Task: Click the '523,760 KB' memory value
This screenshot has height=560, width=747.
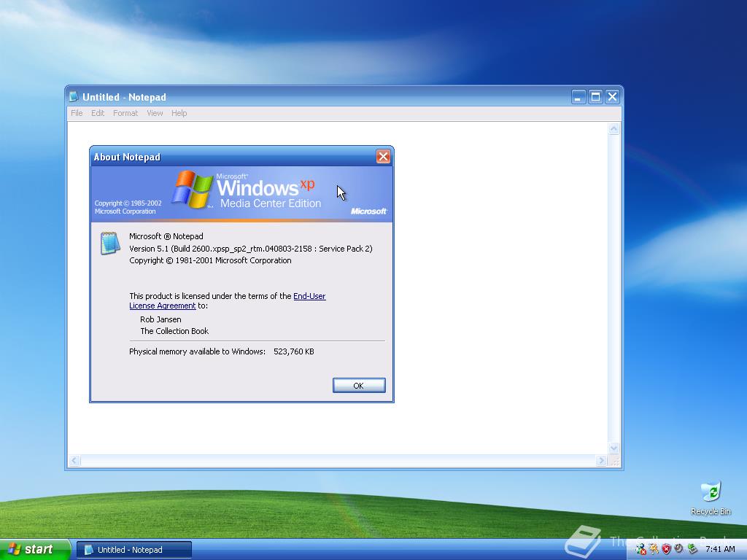Action: click(x=294, y=351)
